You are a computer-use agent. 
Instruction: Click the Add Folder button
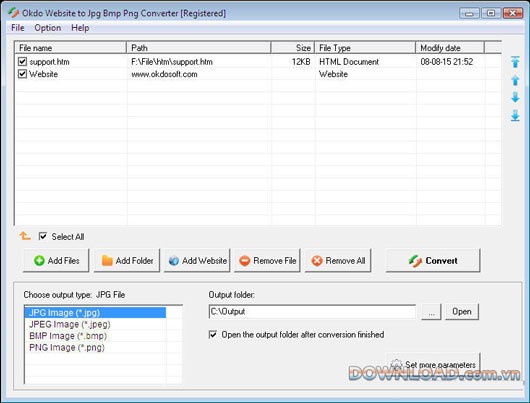point(127,260)
